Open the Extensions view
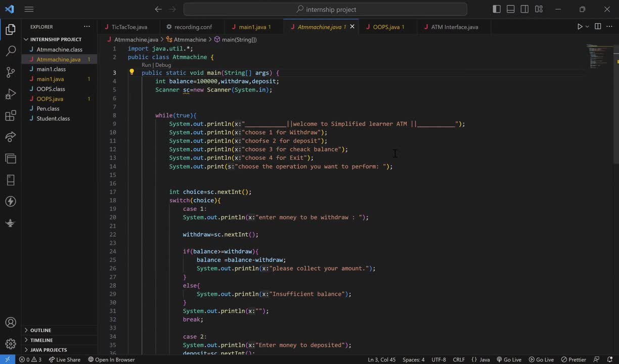This screenshot has width=619, height=364. click(11, 116)
